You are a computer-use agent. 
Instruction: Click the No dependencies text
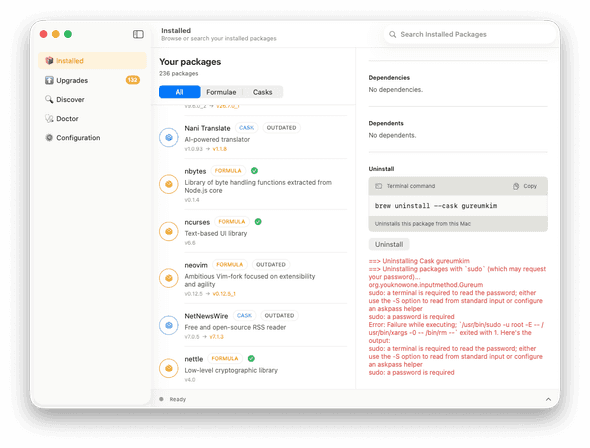(x=396, y=90)
